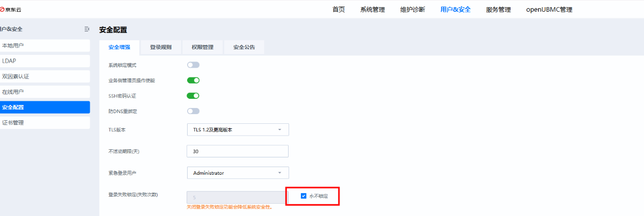Expand the 紧急登录用户 Administrator dropdown
This screenshot has height=216, width=644.
pos(238,173)
